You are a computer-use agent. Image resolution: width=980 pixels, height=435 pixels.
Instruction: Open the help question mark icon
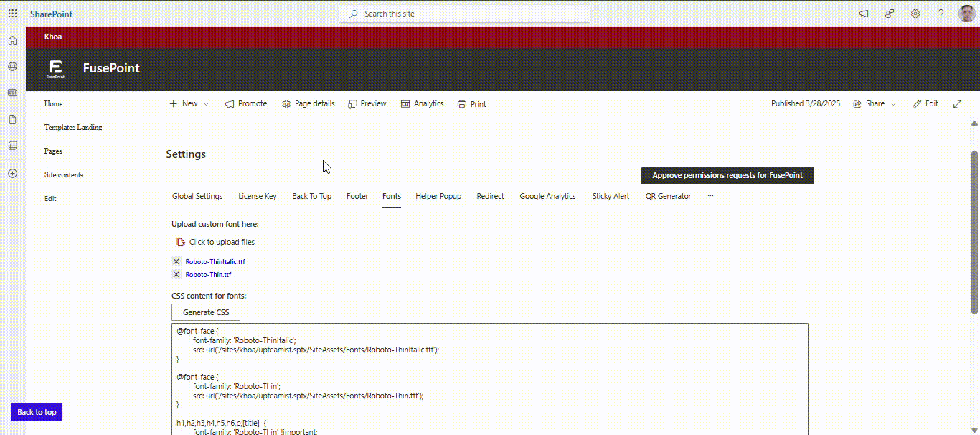941,14
